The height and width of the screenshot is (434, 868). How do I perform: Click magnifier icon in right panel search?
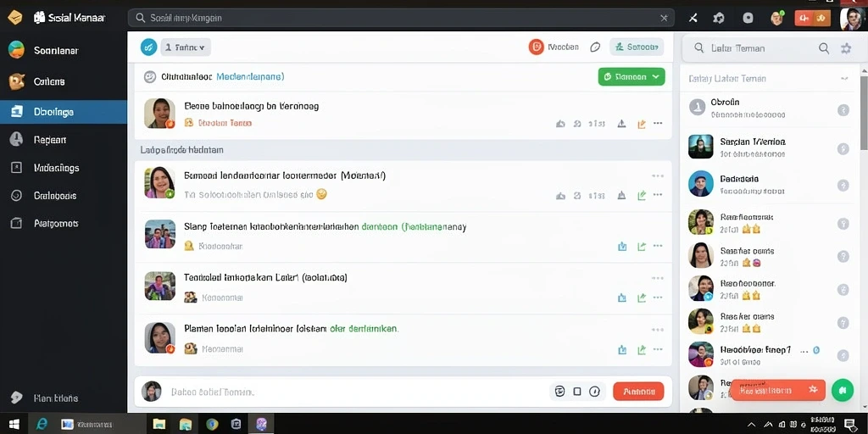824,48
